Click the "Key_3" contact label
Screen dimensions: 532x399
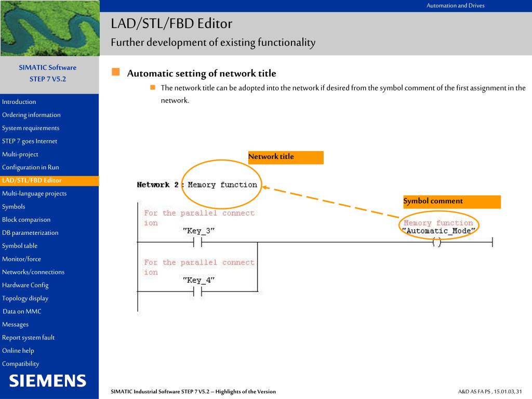click(198, 231)
